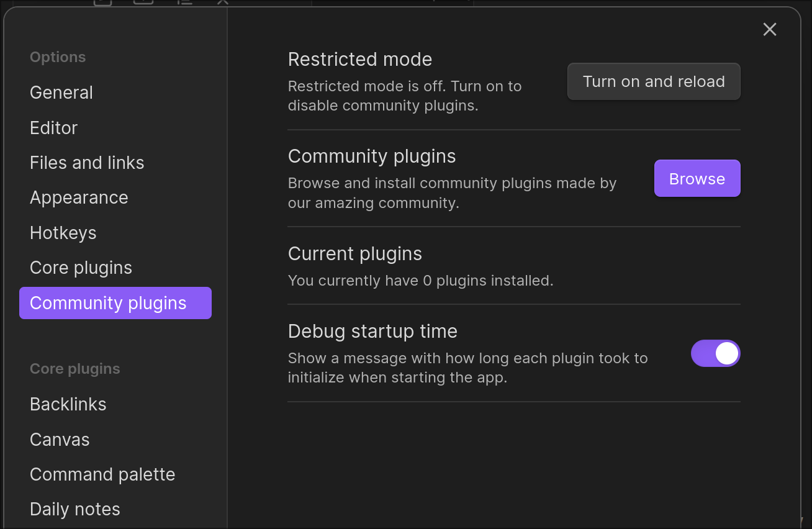
Task: Close the settings dialog with X
Action: (x=770, y=29)
